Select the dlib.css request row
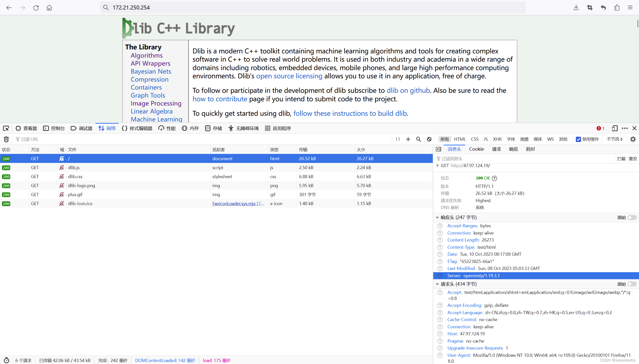This screenshot has width=639, height=364. tap(216, 176)
